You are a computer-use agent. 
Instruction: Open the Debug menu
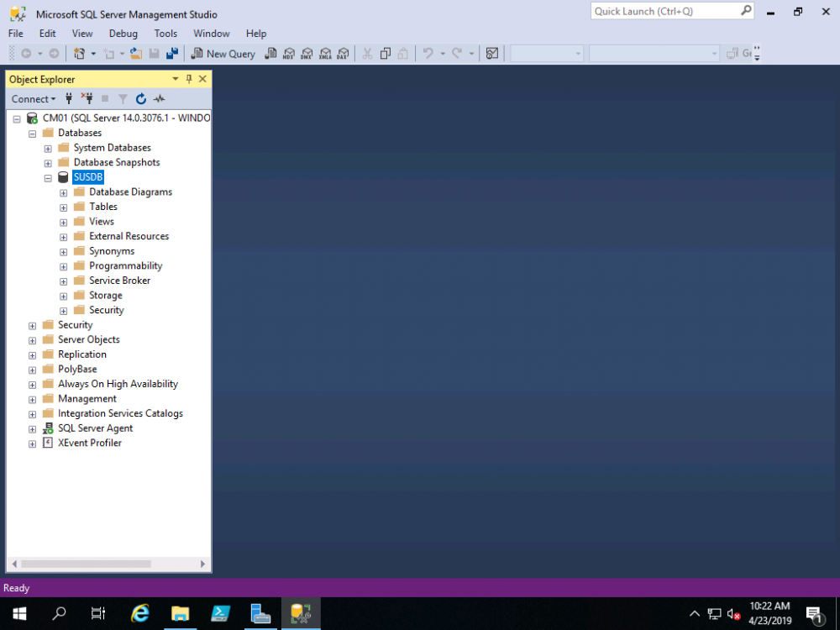(x=123, y=34)
